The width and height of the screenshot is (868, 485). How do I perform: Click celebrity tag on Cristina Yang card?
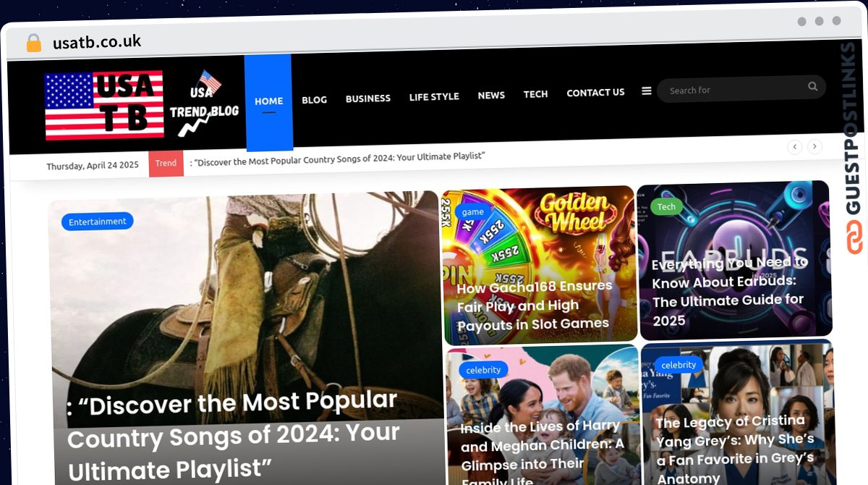[x=678, y=365]
